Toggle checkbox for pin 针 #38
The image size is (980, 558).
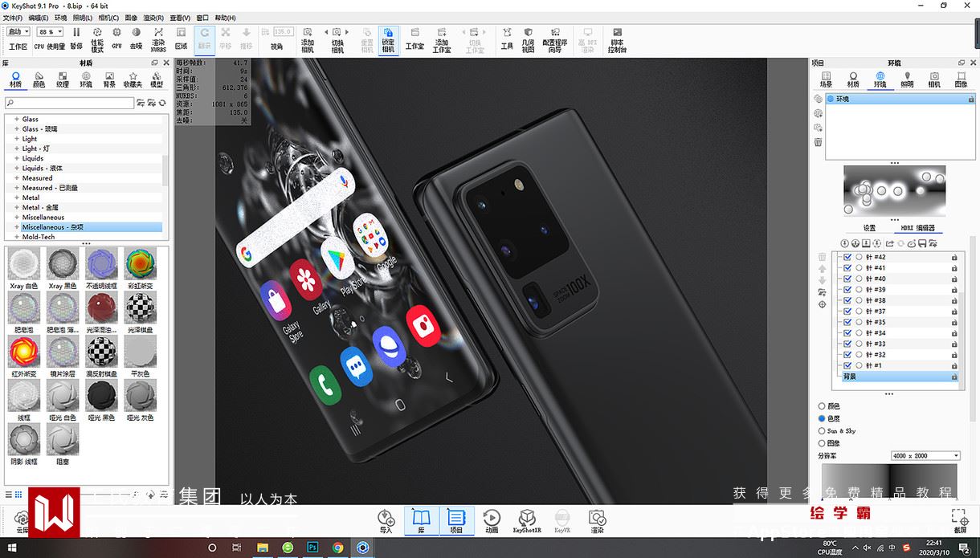coord(847,300)
